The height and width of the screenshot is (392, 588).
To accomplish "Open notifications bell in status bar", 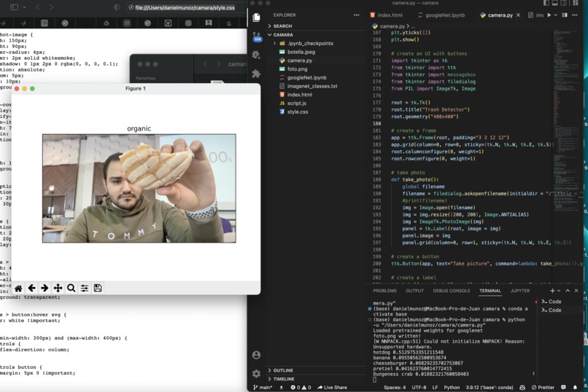I will (575, 387).
